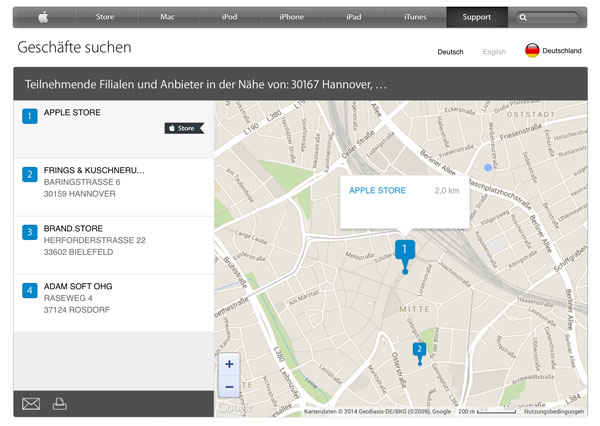Click the 2,0 km distance text
Screen dimensions: 600x426
[447, 191]
